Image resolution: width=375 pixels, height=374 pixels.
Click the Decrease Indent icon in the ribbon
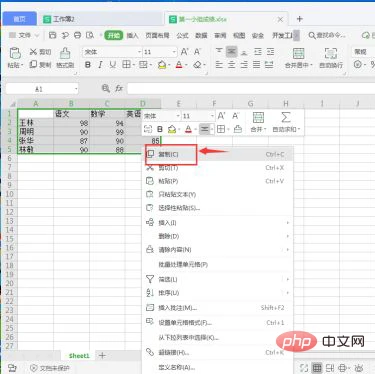[x=258, y=51]
